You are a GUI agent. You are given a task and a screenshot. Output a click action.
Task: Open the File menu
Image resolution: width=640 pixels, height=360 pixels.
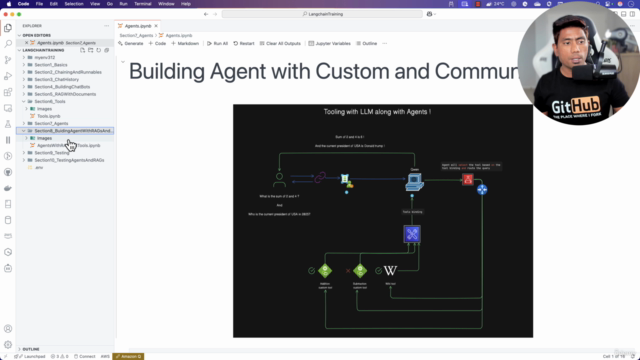click(x=39, y=4)
